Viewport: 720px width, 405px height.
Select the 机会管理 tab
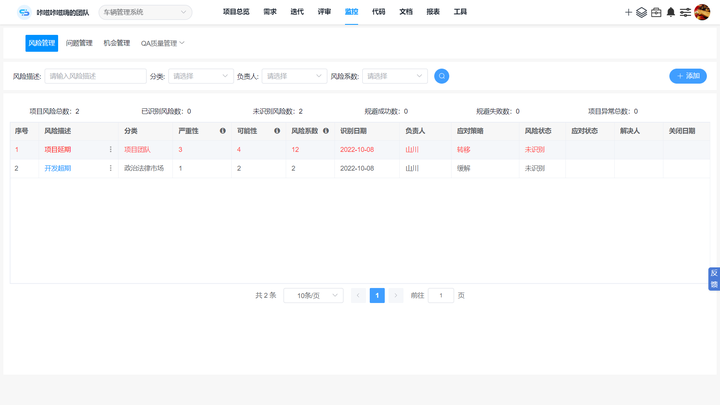click(117, 43)
